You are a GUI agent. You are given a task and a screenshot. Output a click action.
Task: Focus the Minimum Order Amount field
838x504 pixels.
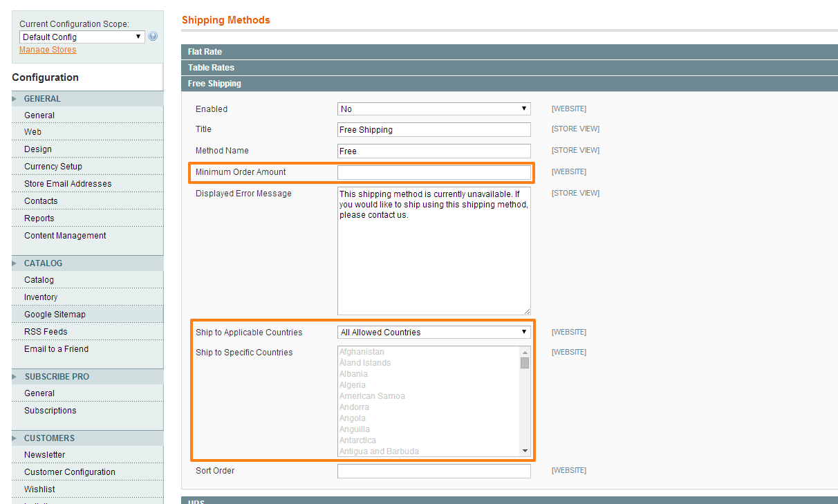click(434, 172)
